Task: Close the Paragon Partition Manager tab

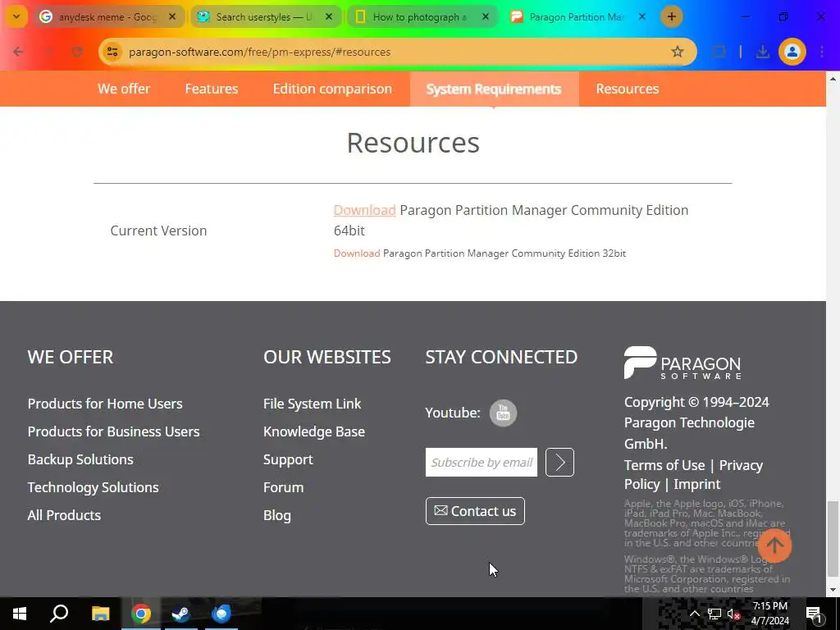Action: (641, 16)
